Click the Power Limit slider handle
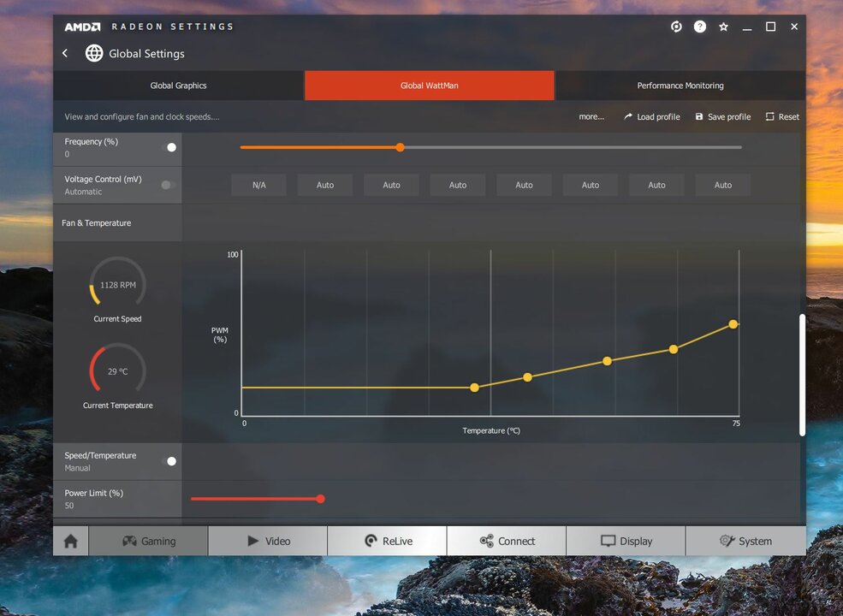 pyautogui.click(x=320, y=499)
